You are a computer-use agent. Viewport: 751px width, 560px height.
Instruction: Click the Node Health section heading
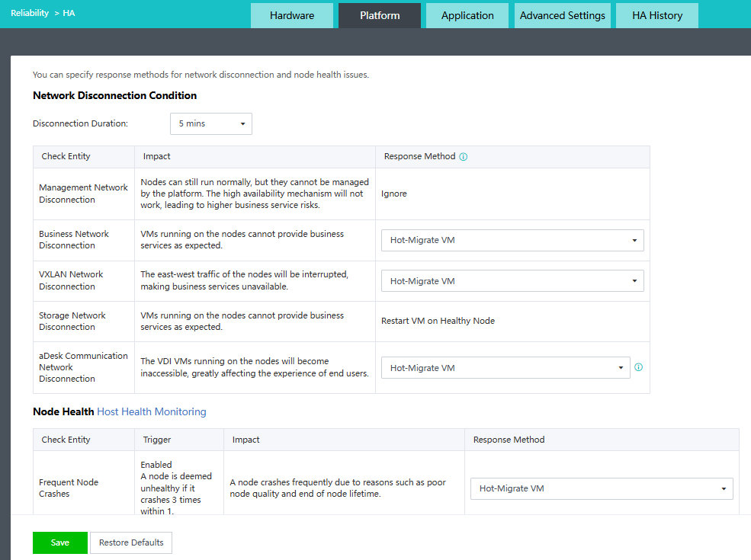[63, 412]
